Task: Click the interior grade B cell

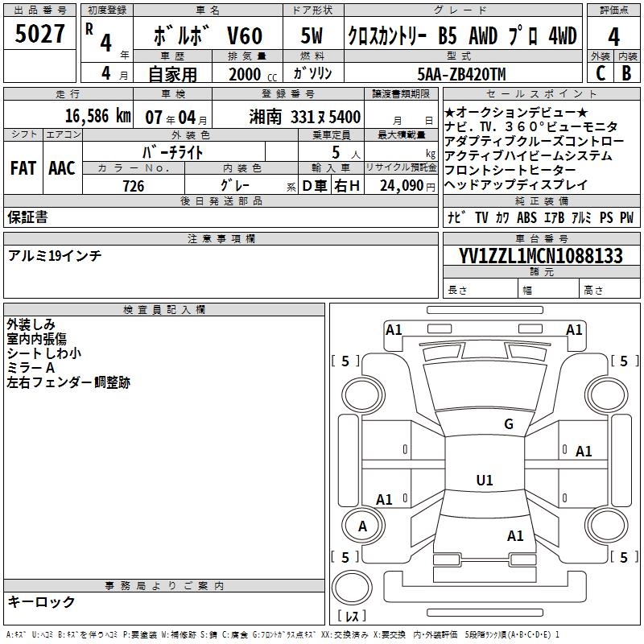Action: point(627,73)
